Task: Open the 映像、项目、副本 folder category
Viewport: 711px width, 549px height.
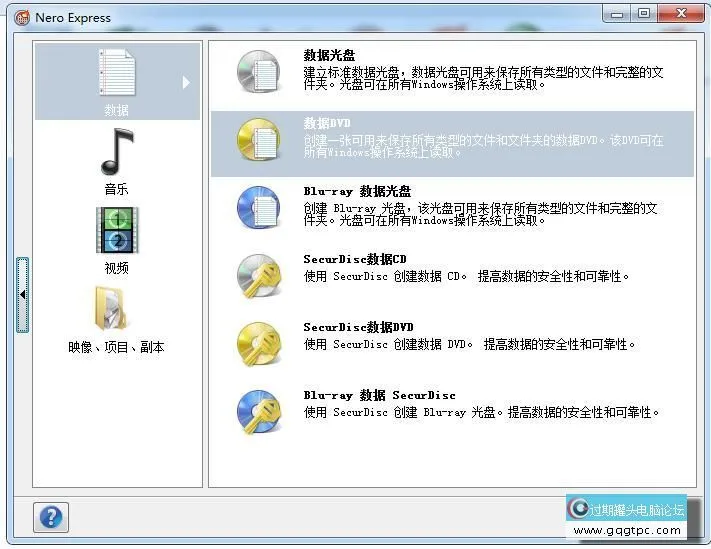Action: pyautogui.click(x=111, y=309)
